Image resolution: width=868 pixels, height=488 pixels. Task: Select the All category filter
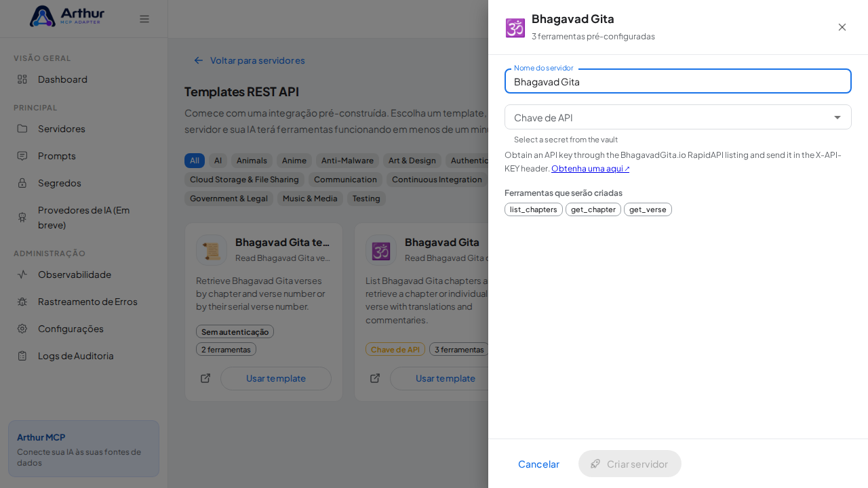click(x=195, y=161)
